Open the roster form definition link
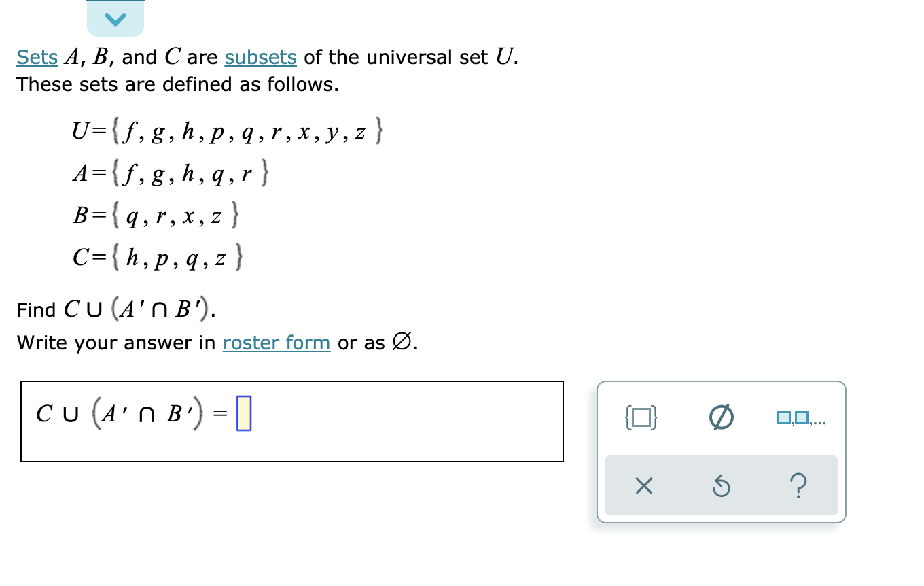The height and width of the screenshot is (586, 924). [x=276, y=343]
